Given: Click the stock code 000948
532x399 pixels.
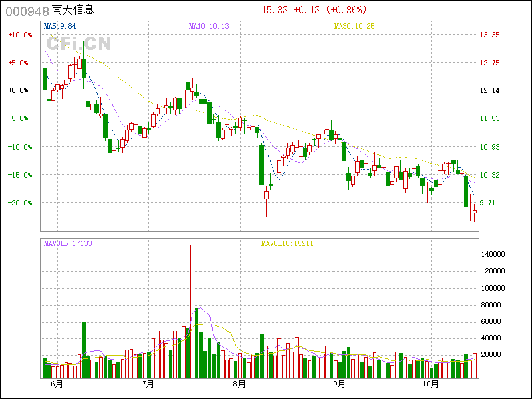Looking at the screenshot, I should [x=27, y=10].
